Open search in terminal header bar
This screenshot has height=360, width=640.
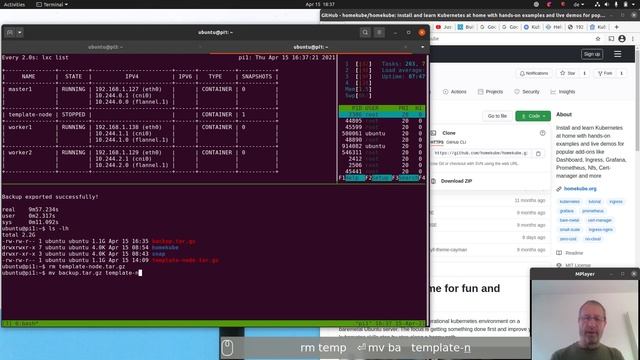click(x=365, y=32)
